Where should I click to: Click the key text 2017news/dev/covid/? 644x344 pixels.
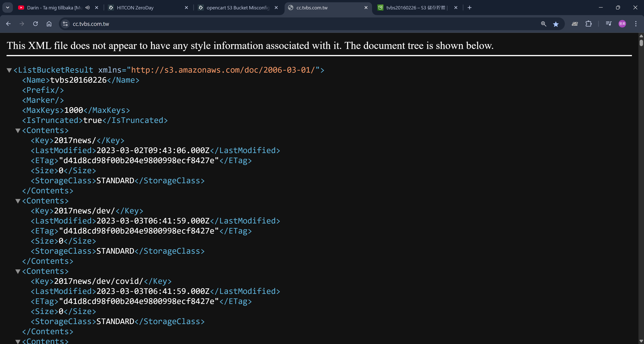coord(98,281)
